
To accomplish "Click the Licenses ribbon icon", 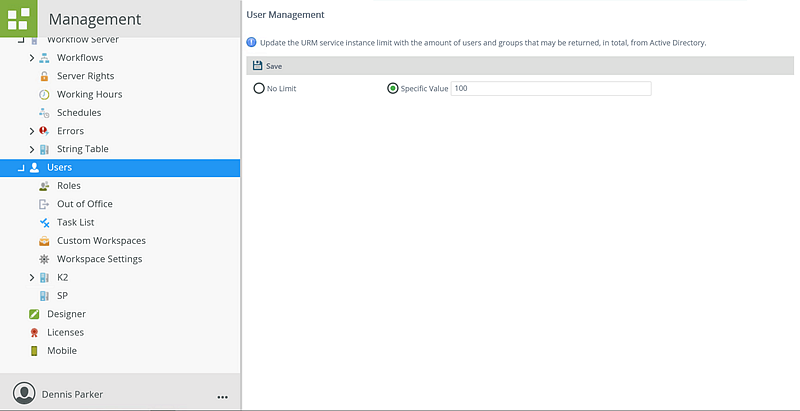I will pyautogui.click(x=34, y=332).
